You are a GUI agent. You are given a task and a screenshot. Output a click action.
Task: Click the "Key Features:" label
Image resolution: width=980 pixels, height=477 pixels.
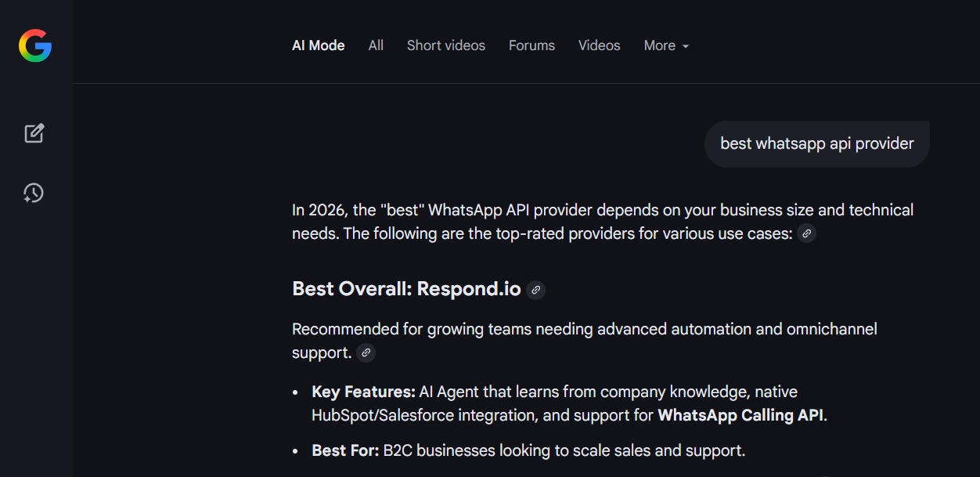tap(363, 391)
